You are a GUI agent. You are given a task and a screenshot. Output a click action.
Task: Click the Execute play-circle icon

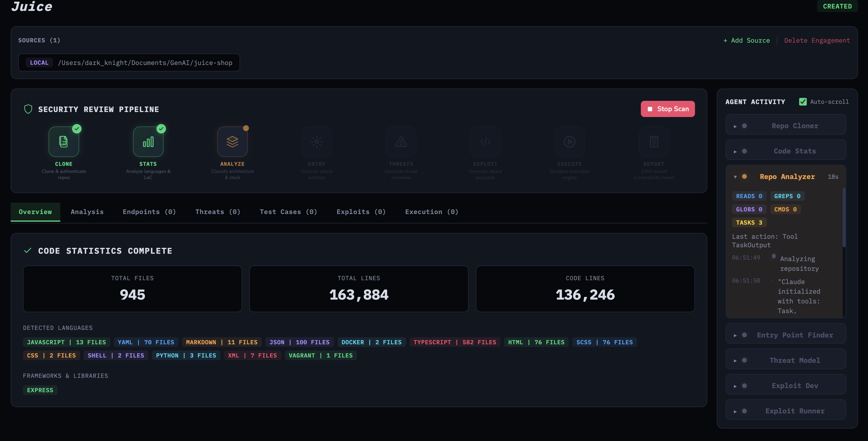[569, 142]
